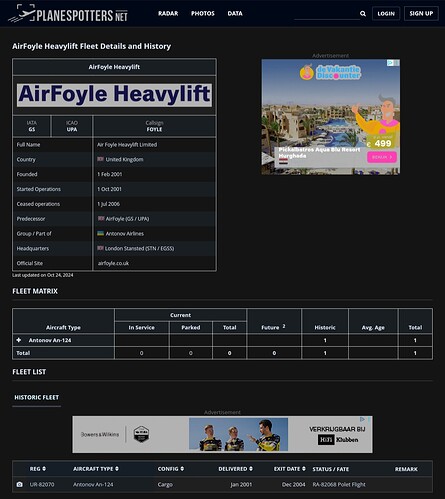Open the PHOTOS menu item
Image resolution: width=445 pixels, height=499 pixels.
(203, 14)
